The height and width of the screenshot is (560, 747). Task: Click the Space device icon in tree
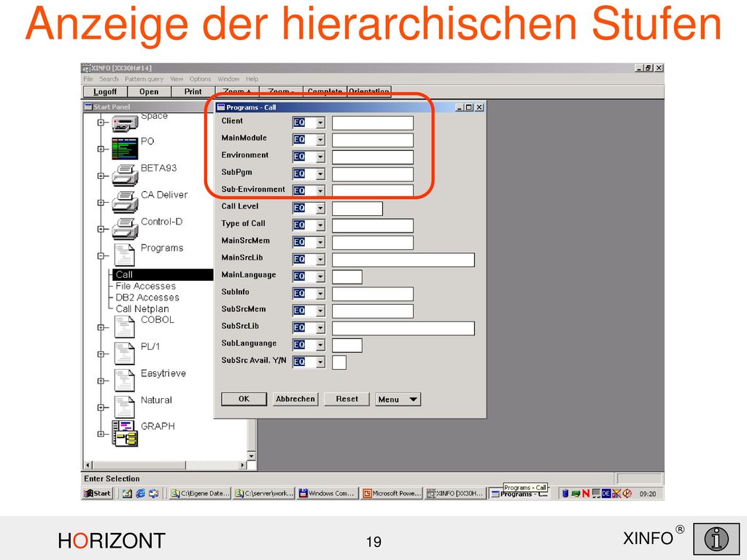[x=125, y=124]
